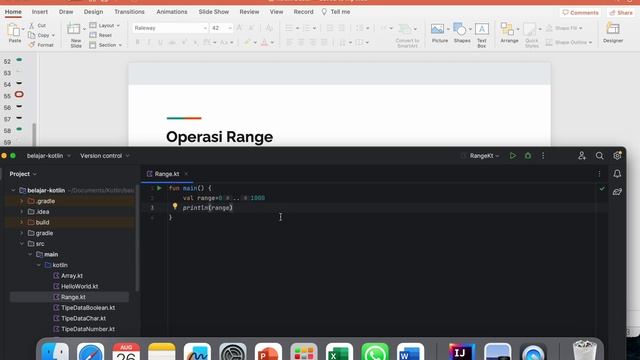The width and height of the screenshot is (640, 360).
Task: Click the Cut button in PowerPoint ribbon
Action: click(38, 25)
